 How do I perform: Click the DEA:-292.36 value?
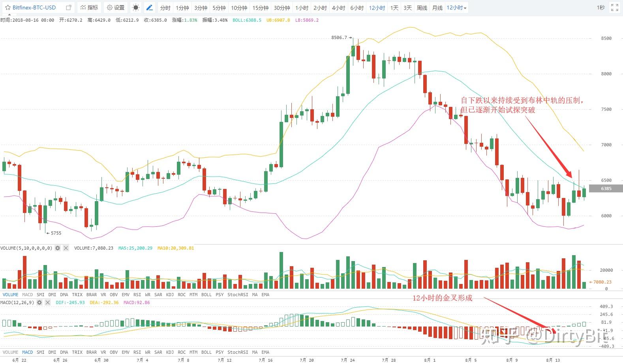pos(104,302)
